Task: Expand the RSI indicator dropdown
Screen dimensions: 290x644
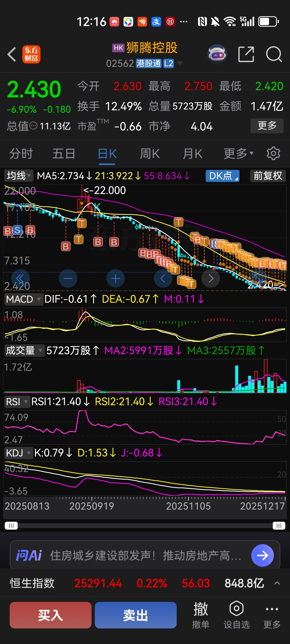Action: (x=17, y=402)
